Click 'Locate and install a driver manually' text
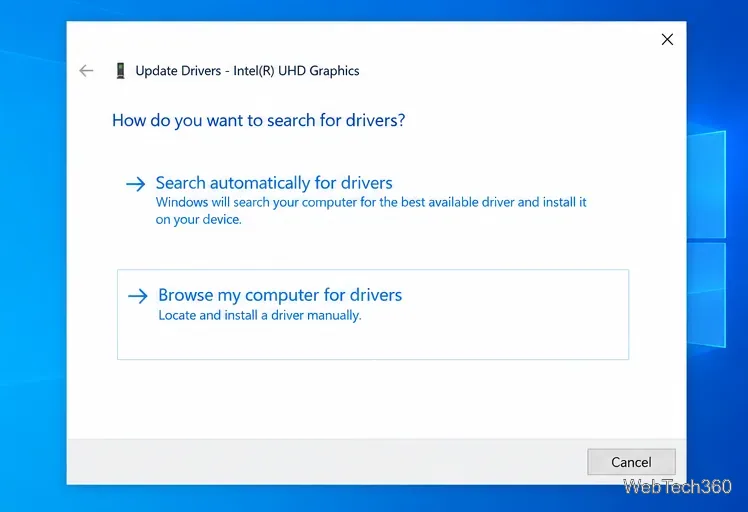The width and height of the screenshot is (748, 512). click(x=260, y=315)
